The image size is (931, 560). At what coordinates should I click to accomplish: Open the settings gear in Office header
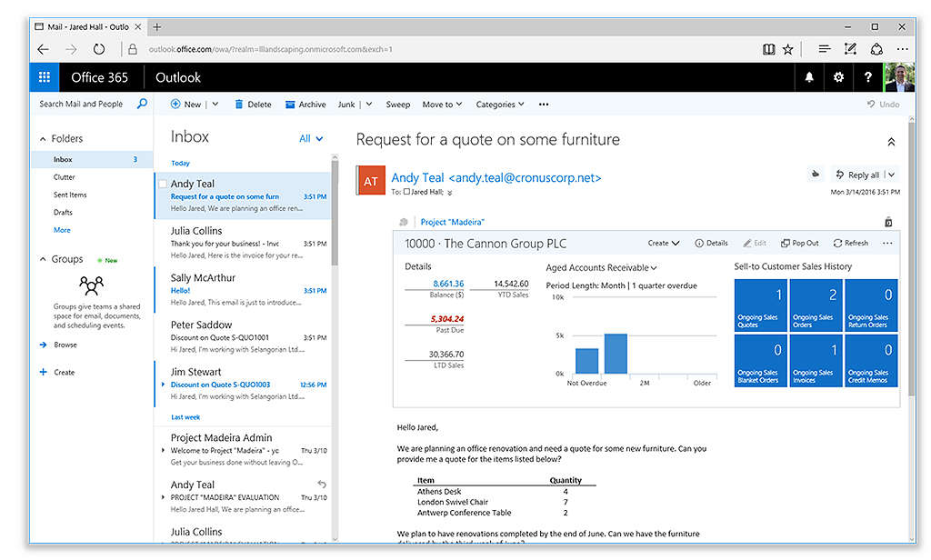click(838, 77)
